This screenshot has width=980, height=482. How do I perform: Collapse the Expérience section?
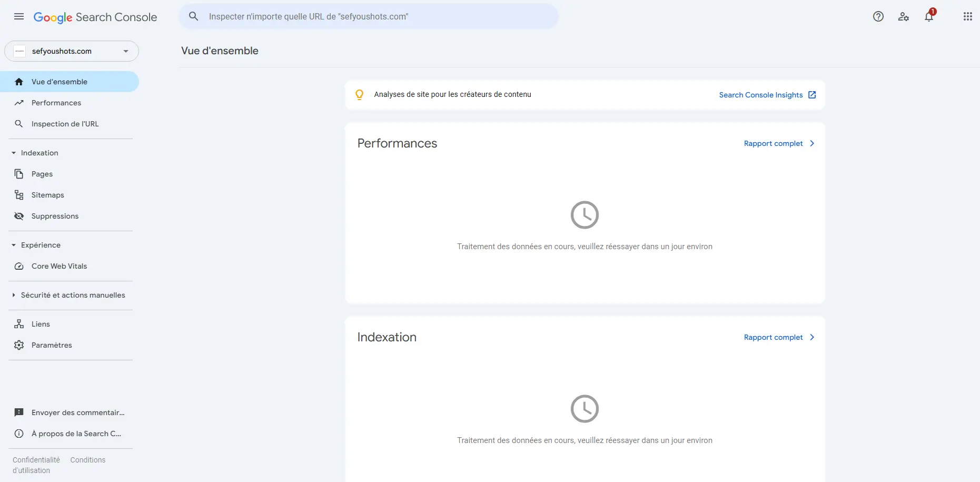tap(14, 245)
